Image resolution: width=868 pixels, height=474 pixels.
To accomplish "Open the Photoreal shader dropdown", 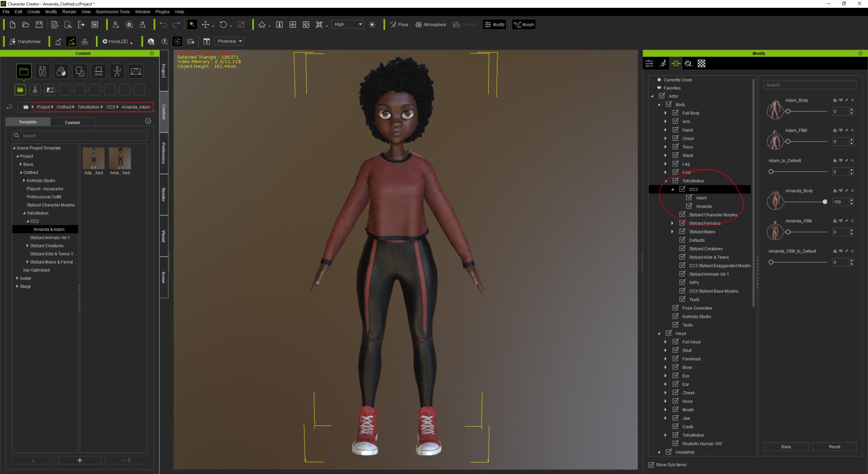I will 229,41.
